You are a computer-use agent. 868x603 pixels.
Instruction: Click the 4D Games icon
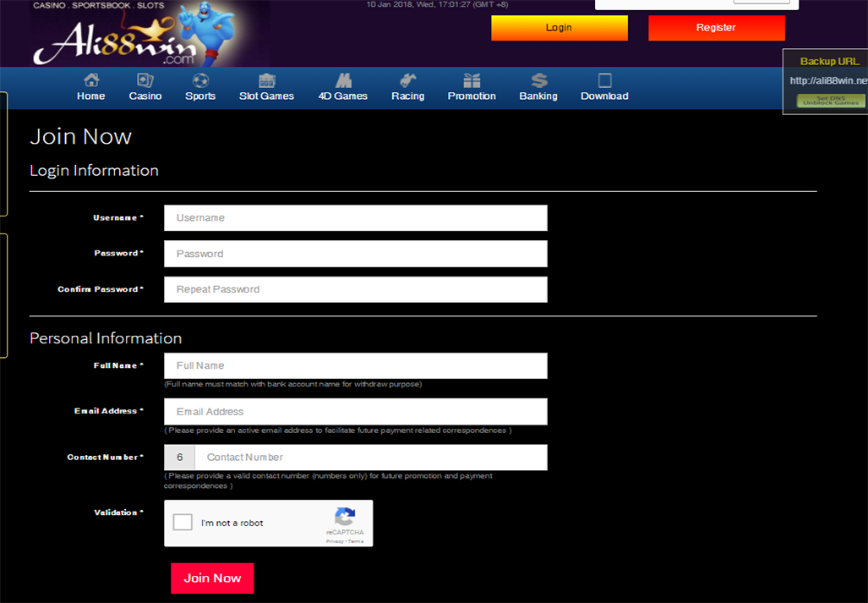click(343, 81)
